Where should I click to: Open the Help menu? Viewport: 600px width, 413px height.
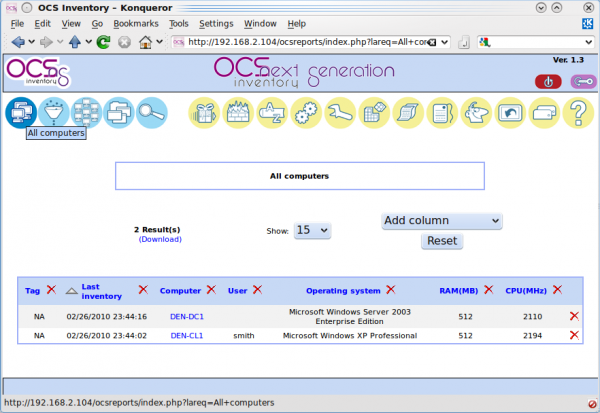point(297,24)
